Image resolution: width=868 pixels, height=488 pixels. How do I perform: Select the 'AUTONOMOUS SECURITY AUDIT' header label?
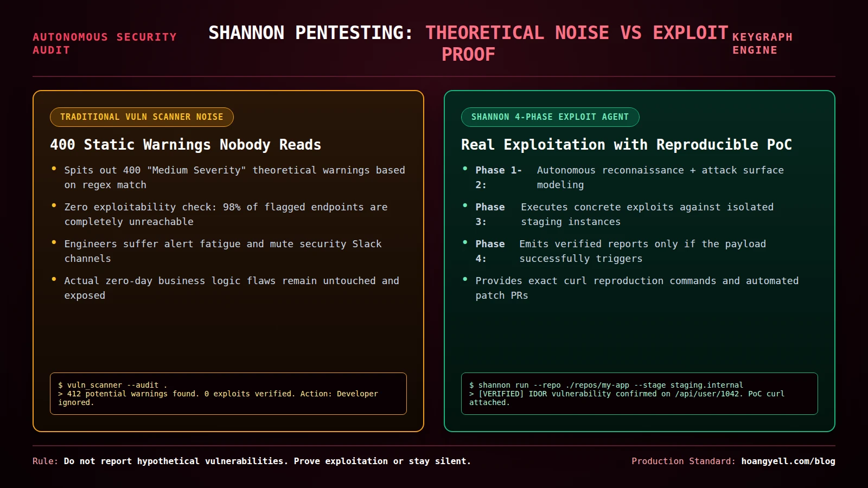tap(105, 43)
